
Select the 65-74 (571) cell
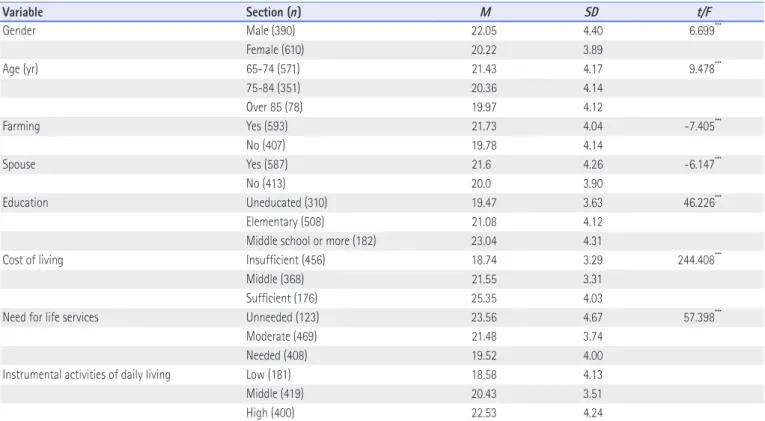(x=273, y=69)
